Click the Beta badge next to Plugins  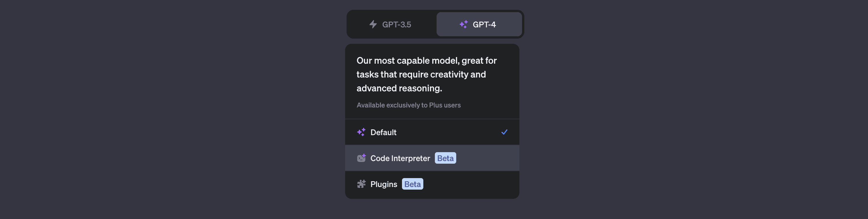[x=412, y=184]
